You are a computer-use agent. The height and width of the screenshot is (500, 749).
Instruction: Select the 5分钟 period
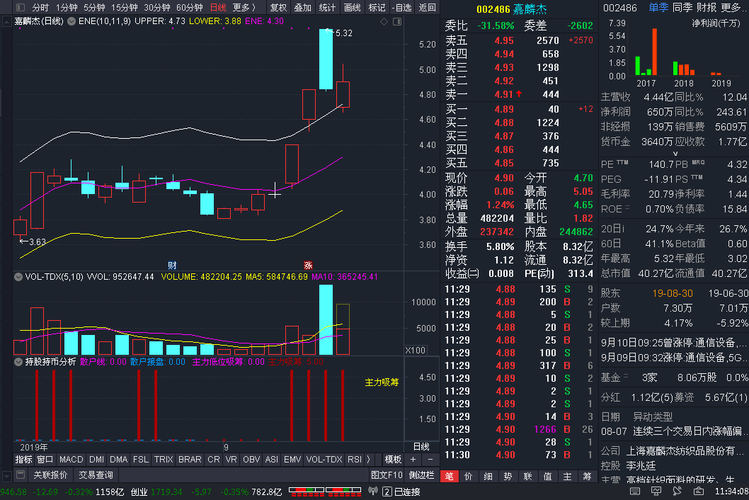pyautogui.click(x=94, y=7)
